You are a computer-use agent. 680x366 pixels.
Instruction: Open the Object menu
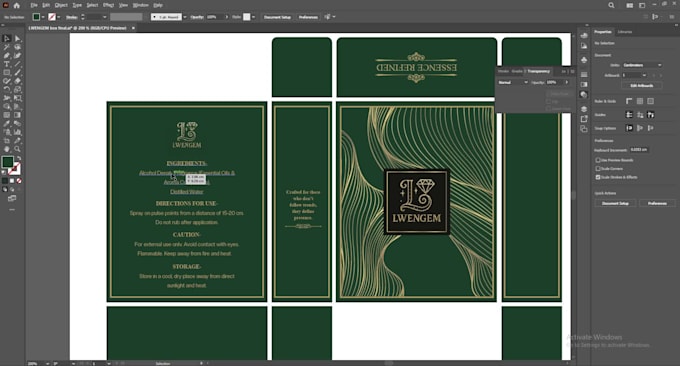point(61,5)
